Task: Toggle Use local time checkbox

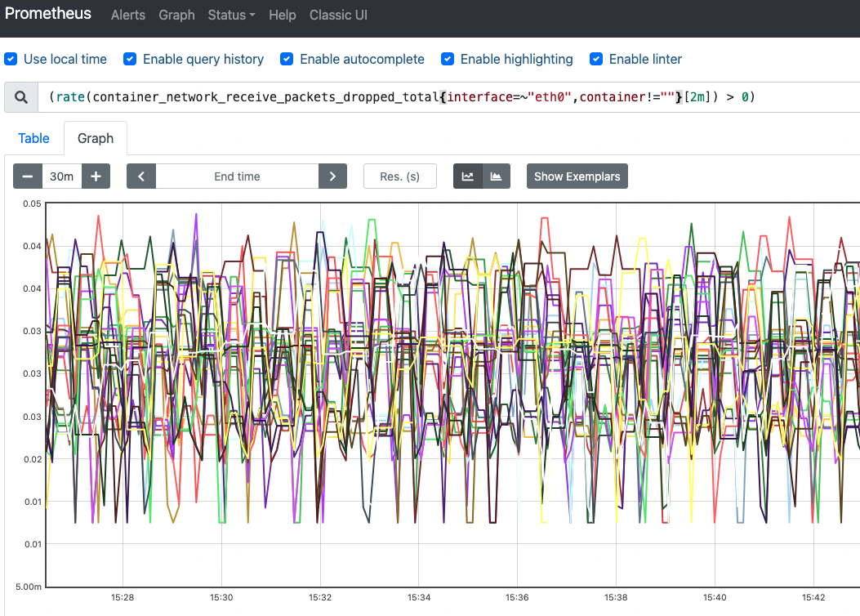Action: (11, 59)
